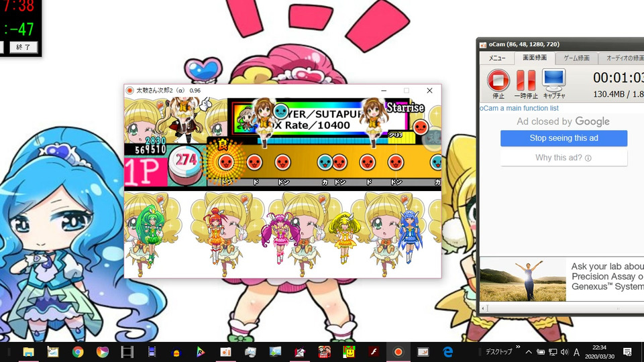Screen dimensions: 644x362
Task: Launch Google Chrome from the taskbar
Action: point(78,352)
